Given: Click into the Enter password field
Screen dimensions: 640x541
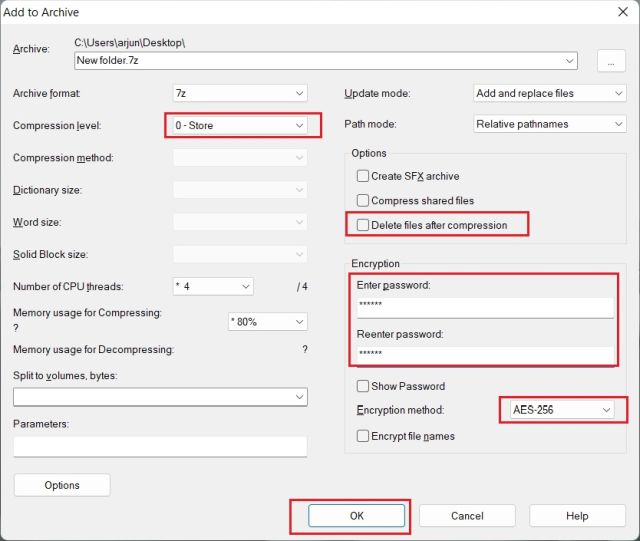Looking at the screenshot, I should point(484,307).
